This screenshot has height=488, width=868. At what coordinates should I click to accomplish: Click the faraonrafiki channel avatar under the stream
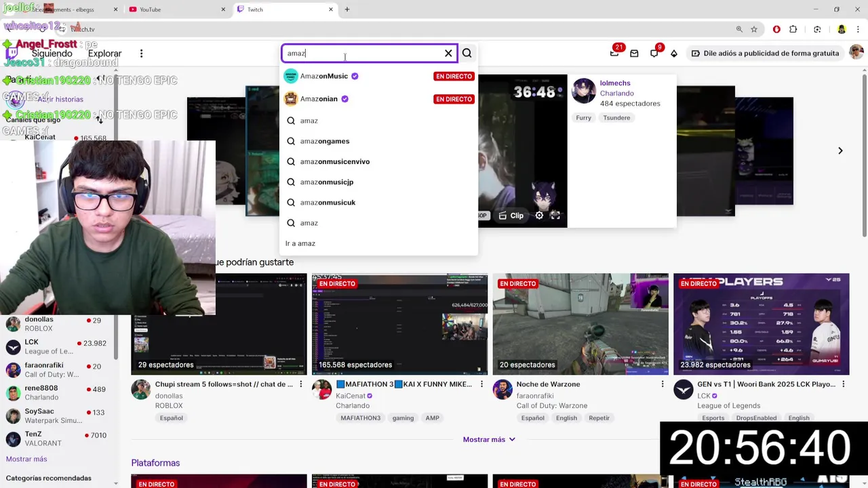coord(502,390)
